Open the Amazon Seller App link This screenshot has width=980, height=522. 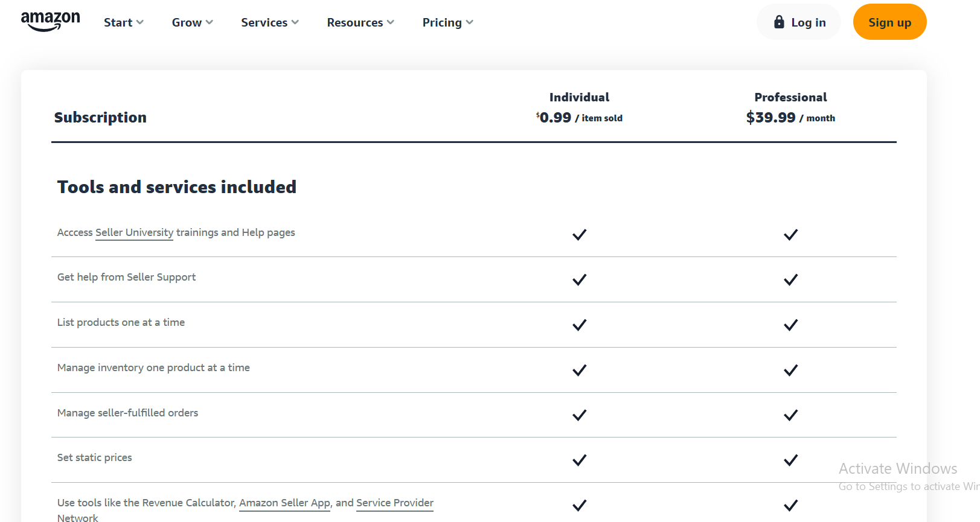(285, 503)
